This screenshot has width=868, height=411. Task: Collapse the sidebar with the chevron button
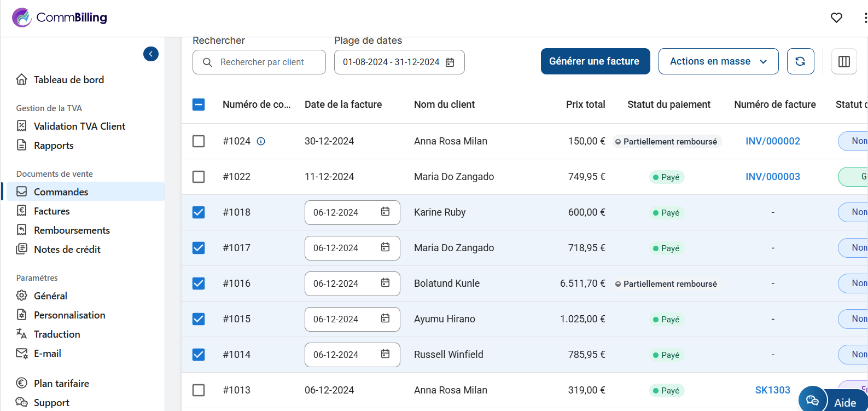pos(151,54)
